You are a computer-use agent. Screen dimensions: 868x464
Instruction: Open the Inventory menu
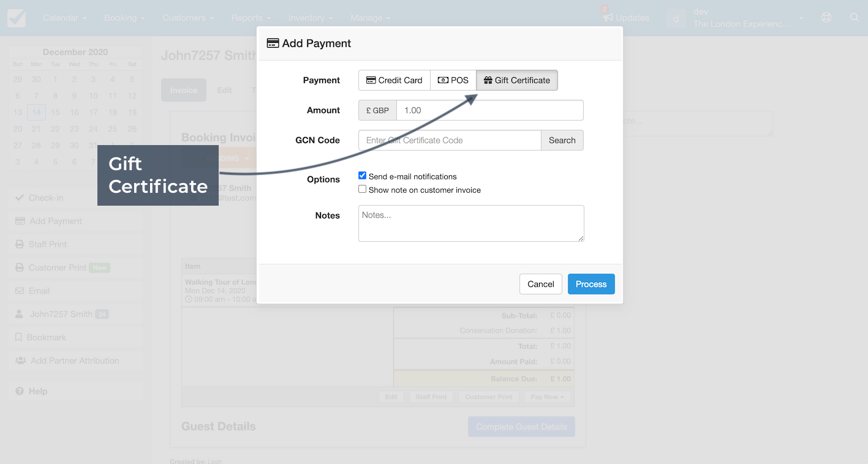click(311, 18)
